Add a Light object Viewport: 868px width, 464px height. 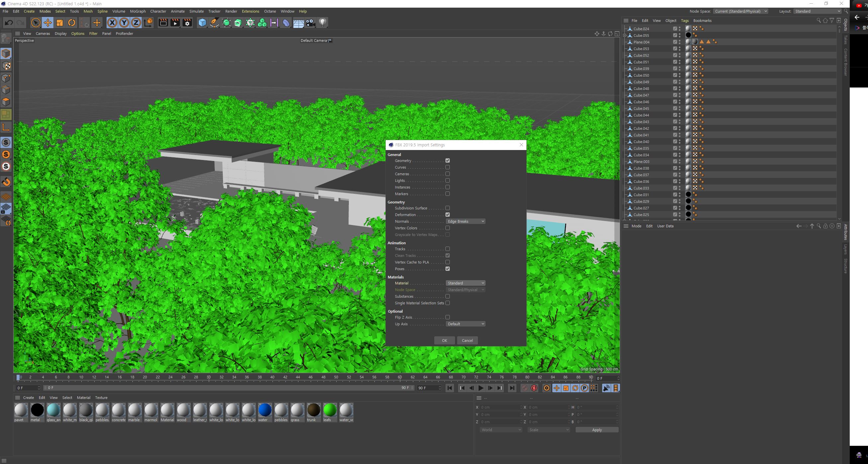(x=323, y=23)
